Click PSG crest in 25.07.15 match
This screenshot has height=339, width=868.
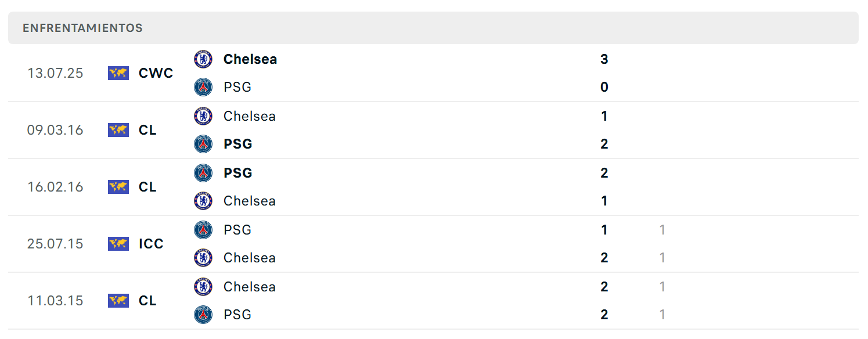[203, 230]
